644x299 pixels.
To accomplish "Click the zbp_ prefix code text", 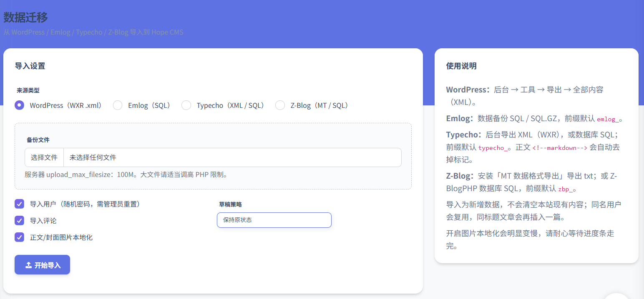I will [x=566, y=189].
